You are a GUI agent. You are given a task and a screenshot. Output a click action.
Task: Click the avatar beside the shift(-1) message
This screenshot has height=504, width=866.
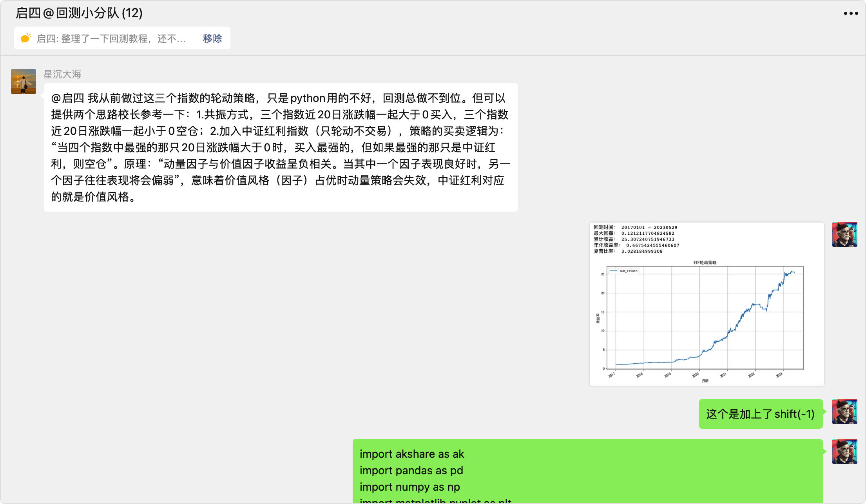pos(844,412)
